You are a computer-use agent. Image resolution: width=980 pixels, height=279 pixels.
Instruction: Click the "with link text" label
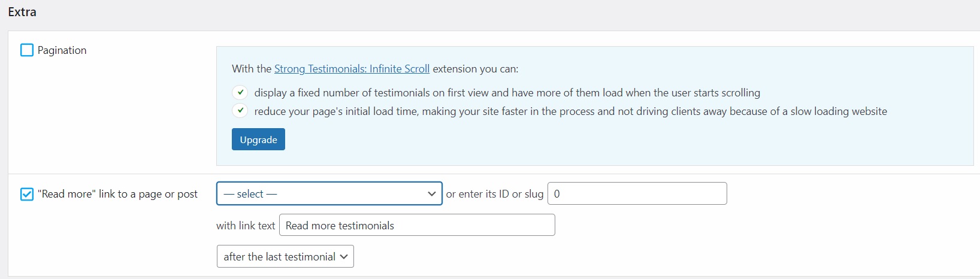(x=246, y=226)
